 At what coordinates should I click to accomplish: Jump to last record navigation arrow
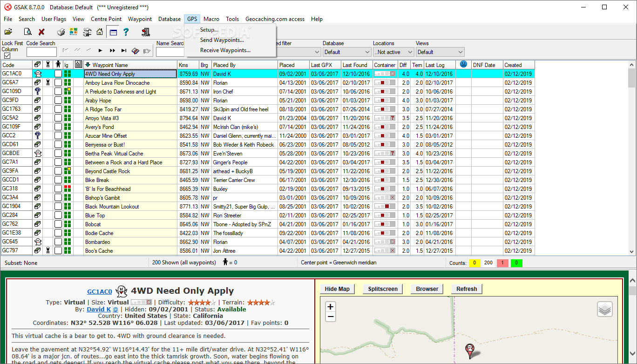tap(124, 50)
